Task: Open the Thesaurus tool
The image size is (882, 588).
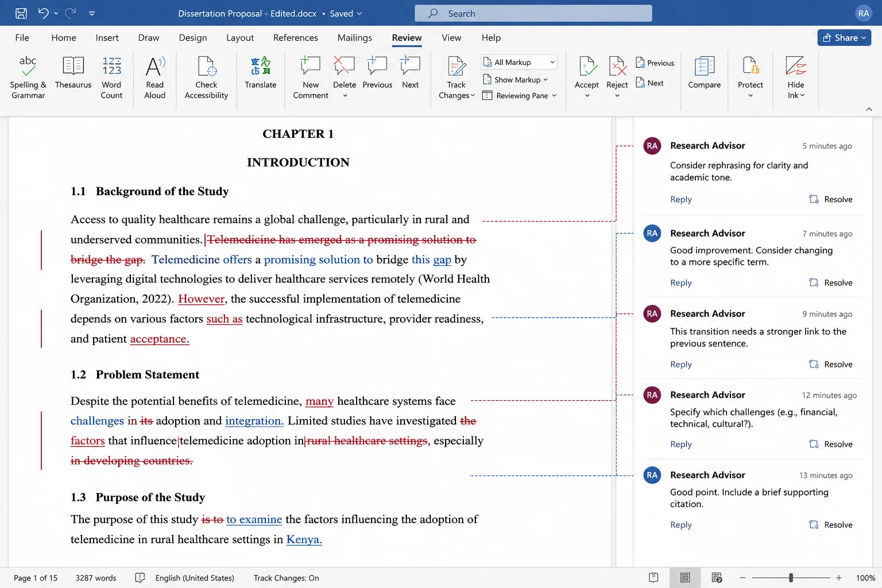Action: pos(73,72)
